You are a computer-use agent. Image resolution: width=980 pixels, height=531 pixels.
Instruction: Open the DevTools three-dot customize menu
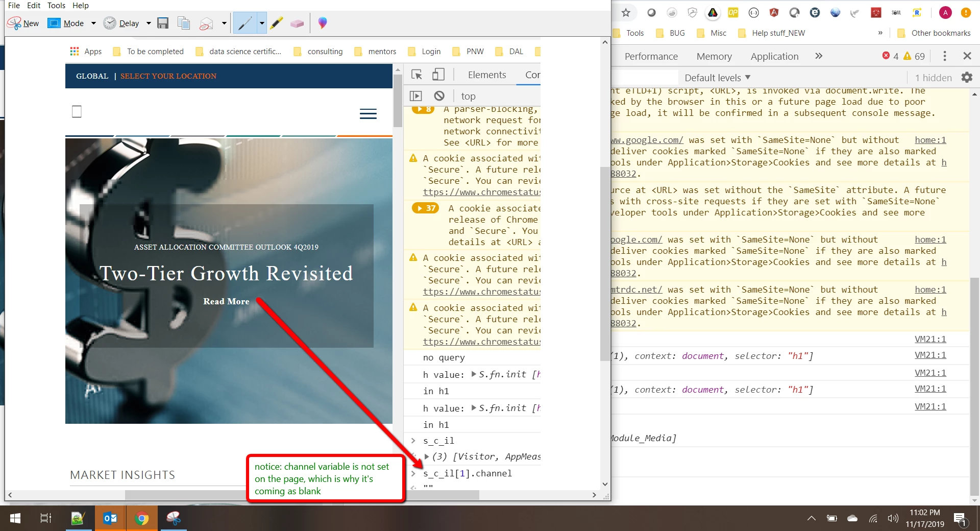[x=945, y=56]
